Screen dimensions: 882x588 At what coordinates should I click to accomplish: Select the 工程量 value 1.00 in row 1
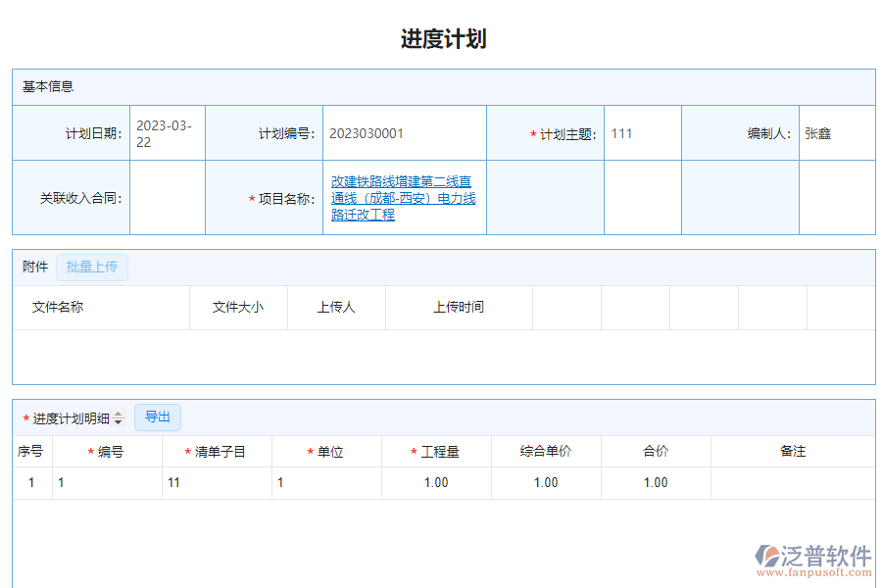click(435, 482)
